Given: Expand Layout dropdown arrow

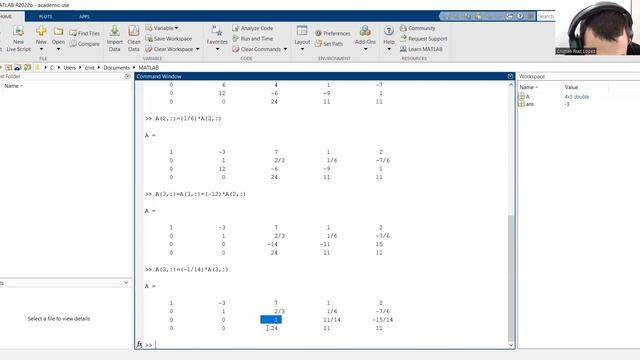Looking at the screenshot, I should [302, 49].
